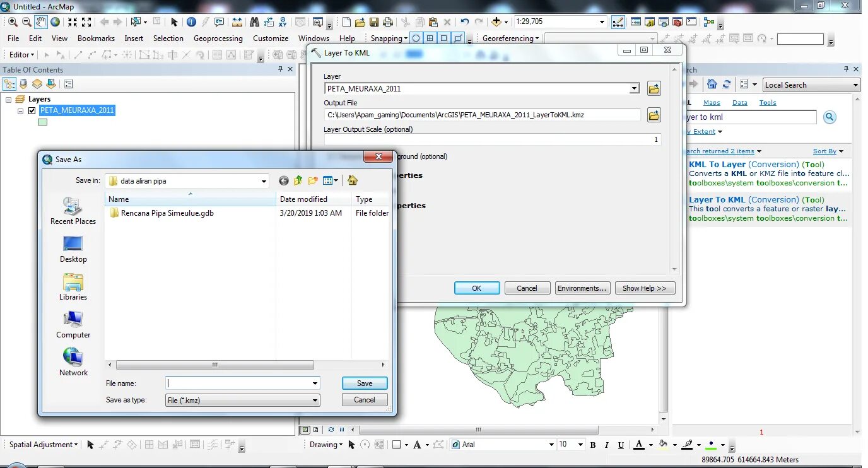868x468 pixels.
Task: Select the Zoom Out tool
Action: (26, 22)
